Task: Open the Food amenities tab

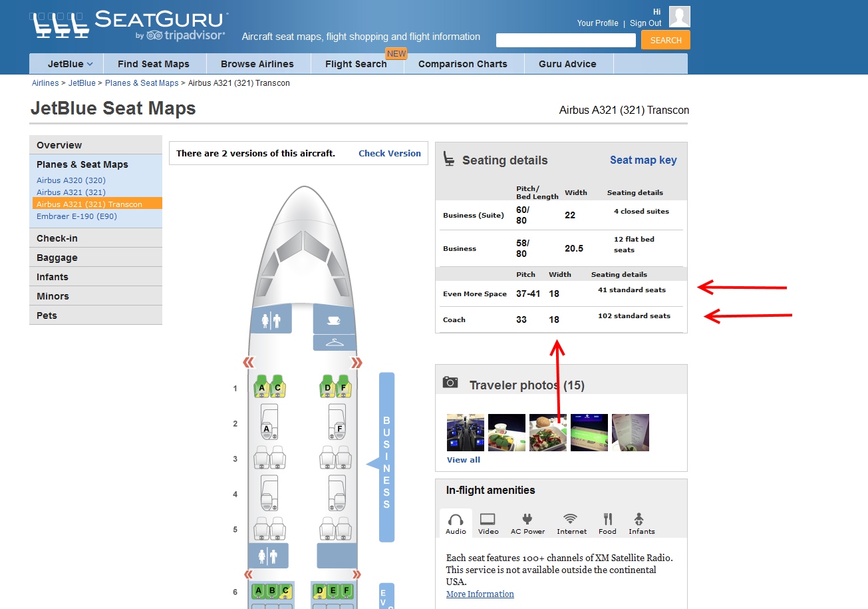Action: click(x=607, y=520)
